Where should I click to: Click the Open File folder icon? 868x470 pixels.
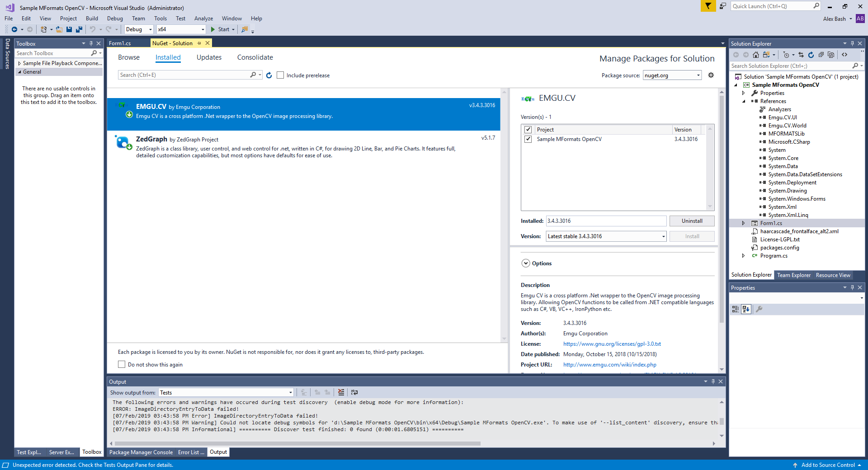59,29
